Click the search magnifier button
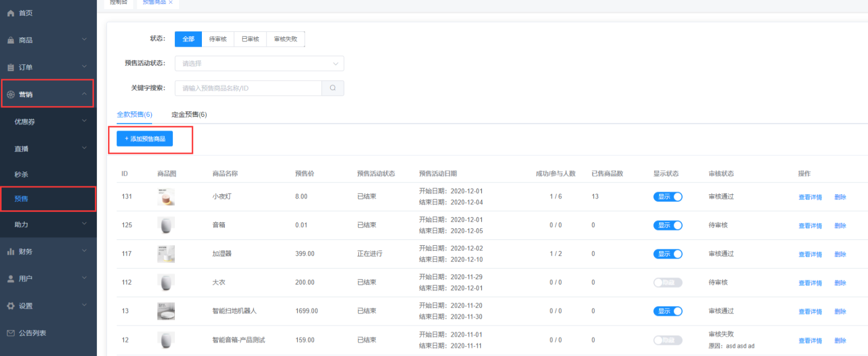Image resolution: width=868 pixels, height=356 pixels. pyautogui.click(x=333, y=88)
